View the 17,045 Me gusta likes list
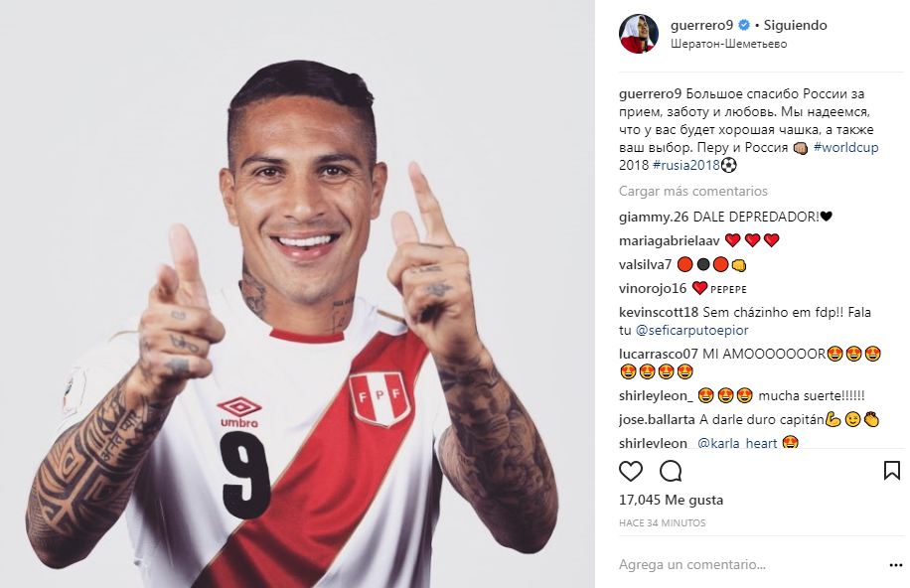 point(671,500)
